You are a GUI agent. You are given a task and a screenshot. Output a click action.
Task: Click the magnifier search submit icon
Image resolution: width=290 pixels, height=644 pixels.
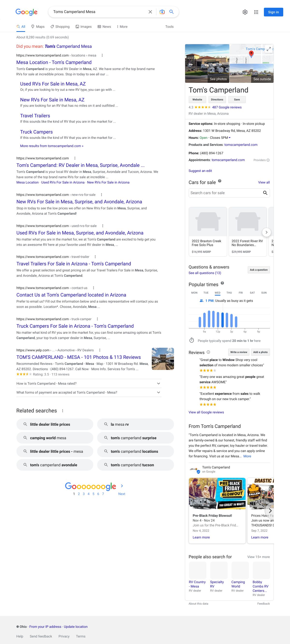point(171,12)
